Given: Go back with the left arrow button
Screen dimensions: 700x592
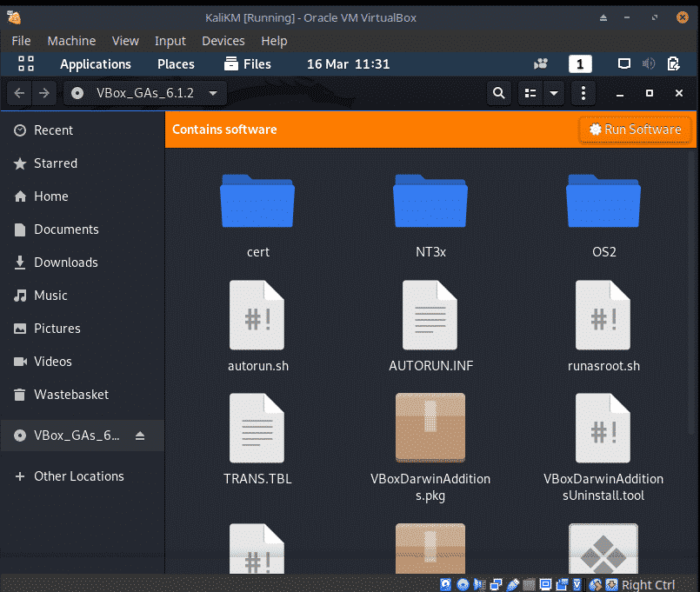Looking at the screenshot, I should (x=20, y=93).
